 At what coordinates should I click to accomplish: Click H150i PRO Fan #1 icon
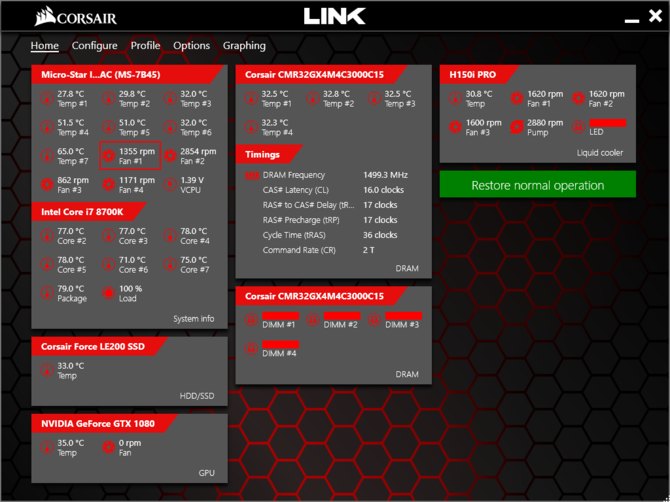[517, 98]
